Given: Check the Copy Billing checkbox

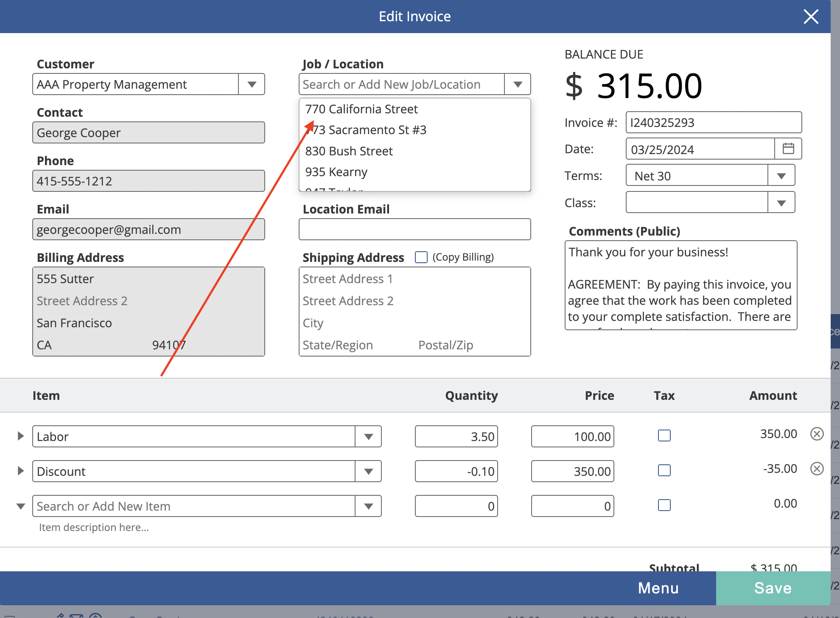Looking at the screenshot, I should pyautogui.click(x=421, y=257).
